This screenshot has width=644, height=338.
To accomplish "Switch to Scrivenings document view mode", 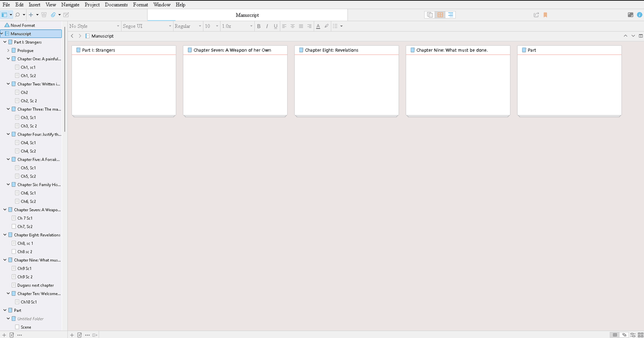I will 430,15.
